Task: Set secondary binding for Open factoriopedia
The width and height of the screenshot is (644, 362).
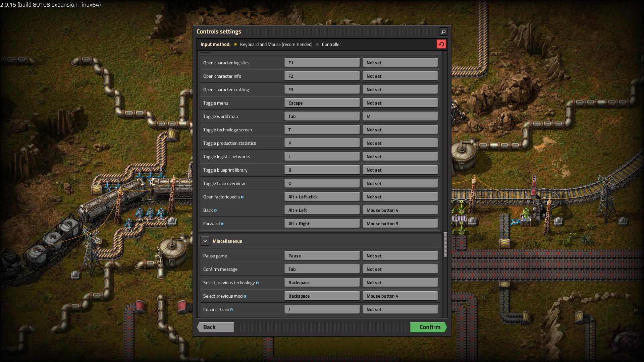Action: pyautogui.click(x=400, y=197)
